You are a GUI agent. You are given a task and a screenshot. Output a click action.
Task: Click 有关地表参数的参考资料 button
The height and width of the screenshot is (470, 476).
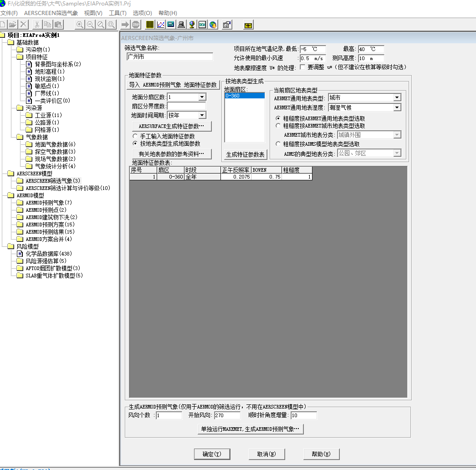(x=172, y=154)
